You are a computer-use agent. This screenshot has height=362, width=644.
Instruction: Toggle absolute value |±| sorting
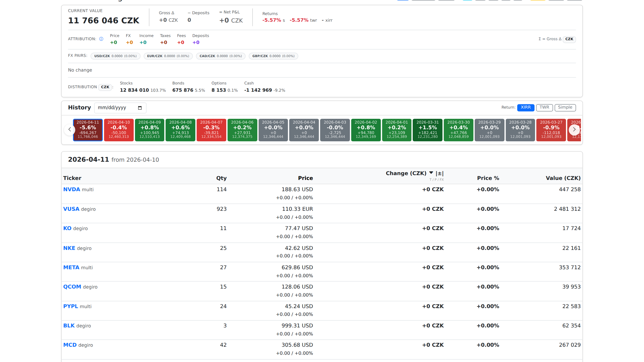point(440,173)
